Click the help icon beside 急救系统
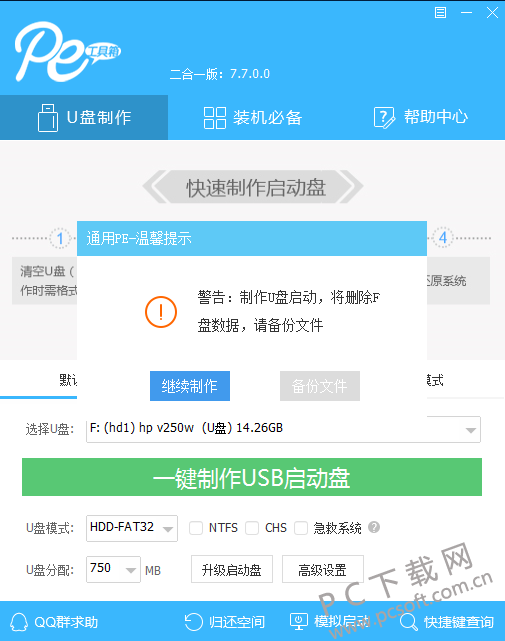 click(x=374, y=527)
